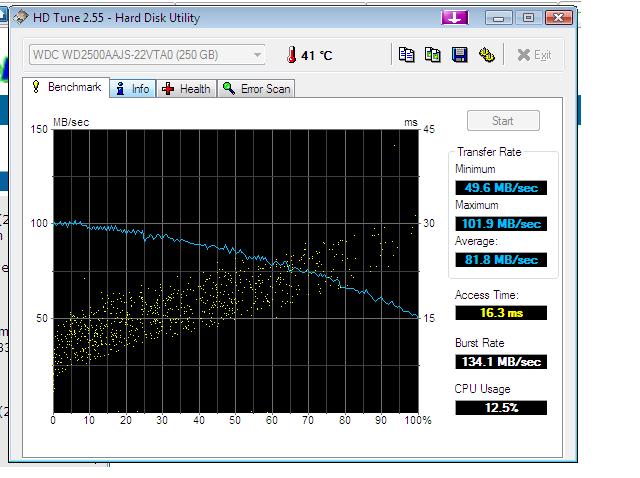Click the Transfer Rate group label

point(489,152)
